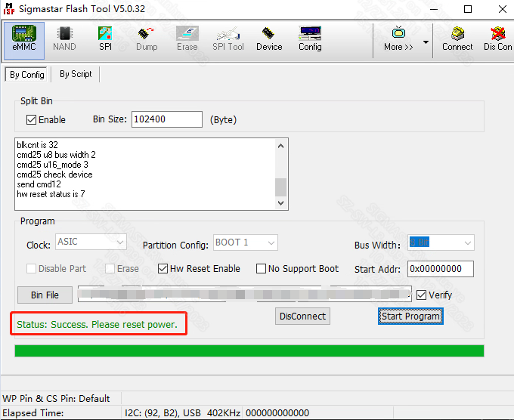Click the Bin Size input field
514x420 pixels.
167,119
